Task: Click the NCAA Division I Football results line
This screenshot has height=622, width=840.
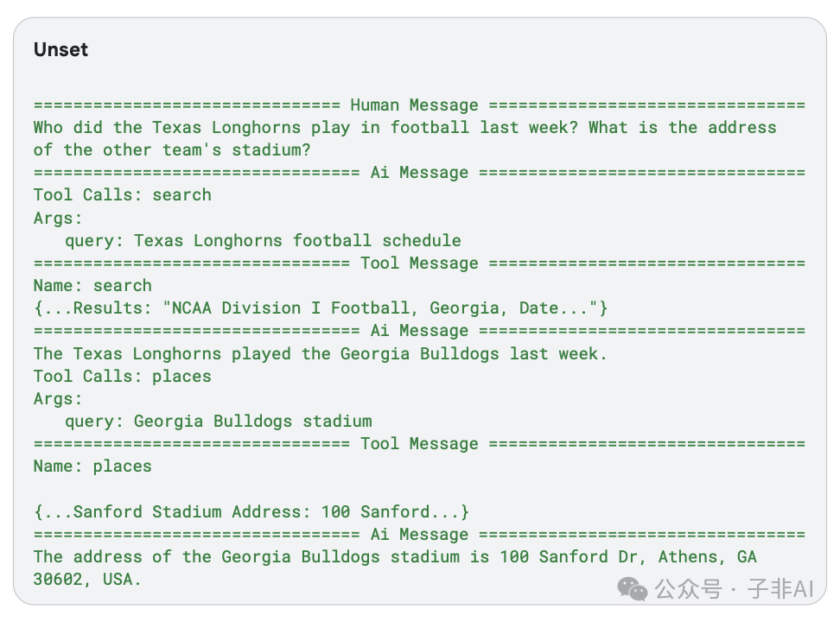Action: (321, 308)
